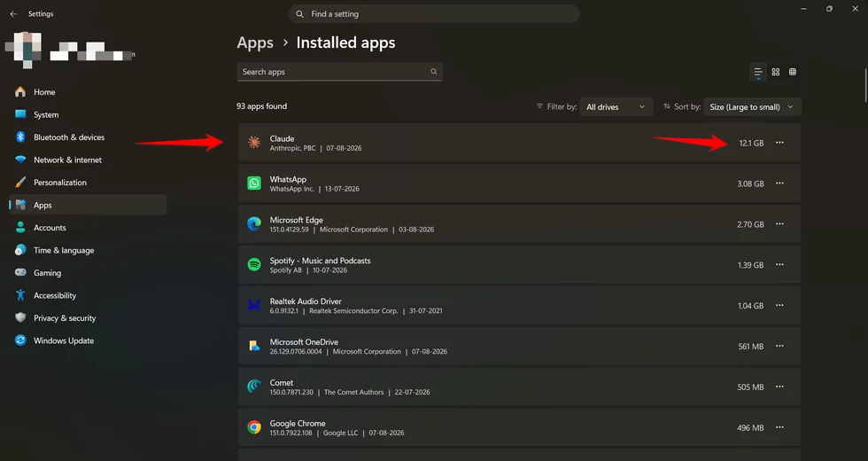The width and height of the screenshot is (868, 461).
Task: Click the 561 MB size value
Action: pyautogui.click(x=751, y=347)
